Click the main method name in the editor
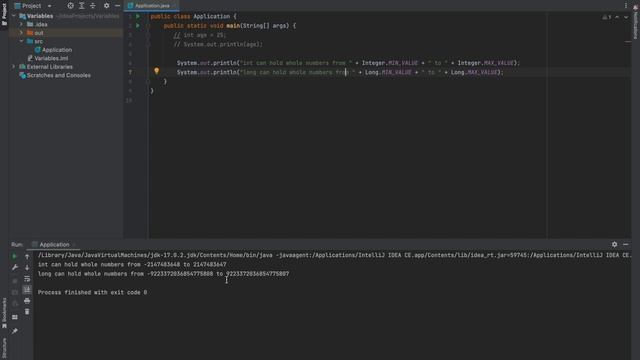The height and width of the screenshot is (360, 640). click(233, 26)
